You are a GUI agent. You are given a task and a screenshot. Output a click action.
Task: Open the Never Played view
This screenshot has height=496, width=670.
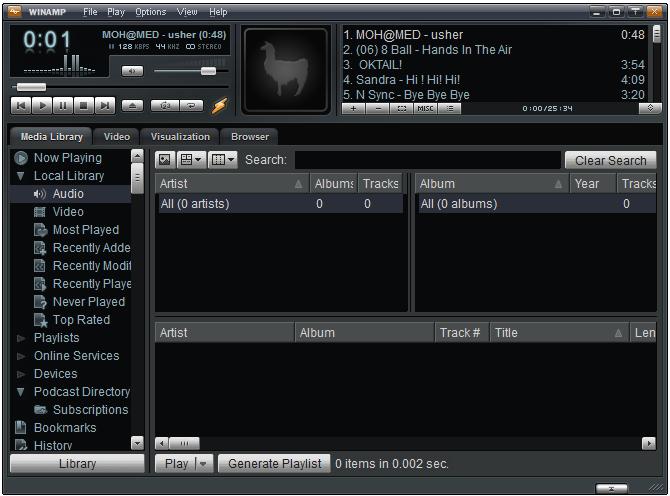89,302
